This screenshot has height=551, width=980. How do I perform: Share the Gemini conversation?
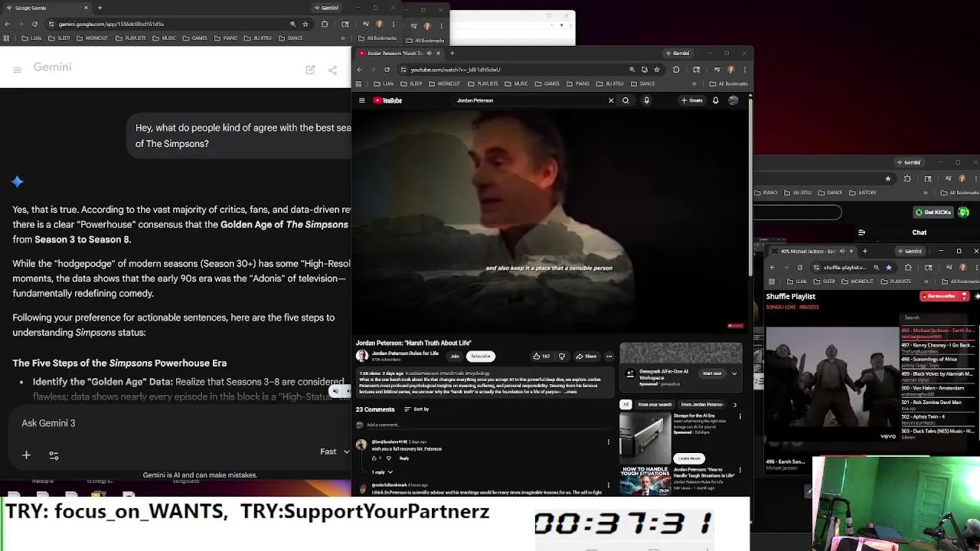click(332, 70)
